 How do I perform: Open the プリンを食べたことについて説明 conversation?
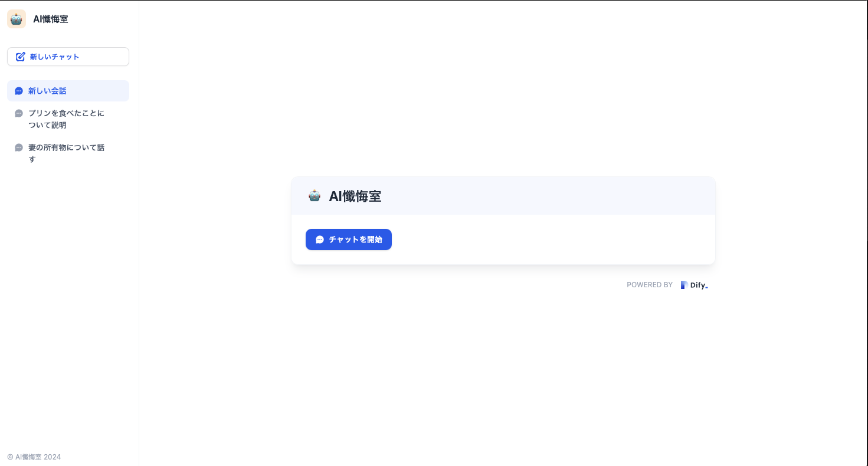pos(67,119)
